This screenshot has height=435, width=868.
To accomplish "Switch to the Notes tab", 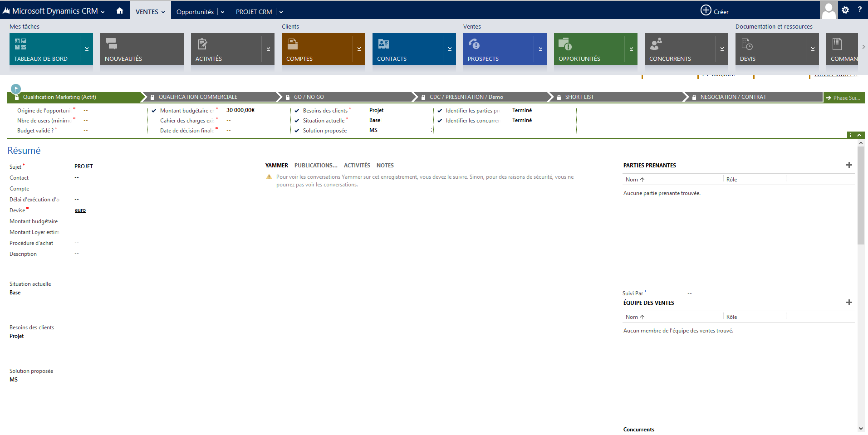I will coord(385,166).
